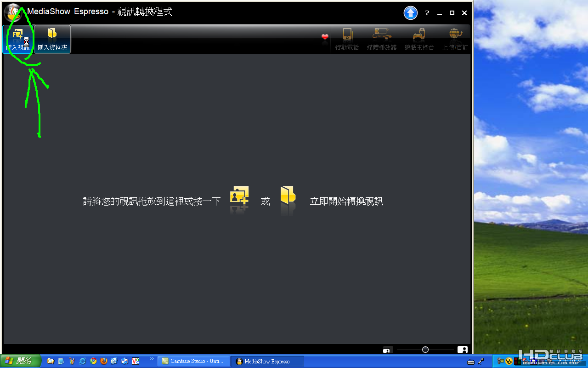
Task: Launch Internet Explorer from quick launch
Action: [83, 361]
